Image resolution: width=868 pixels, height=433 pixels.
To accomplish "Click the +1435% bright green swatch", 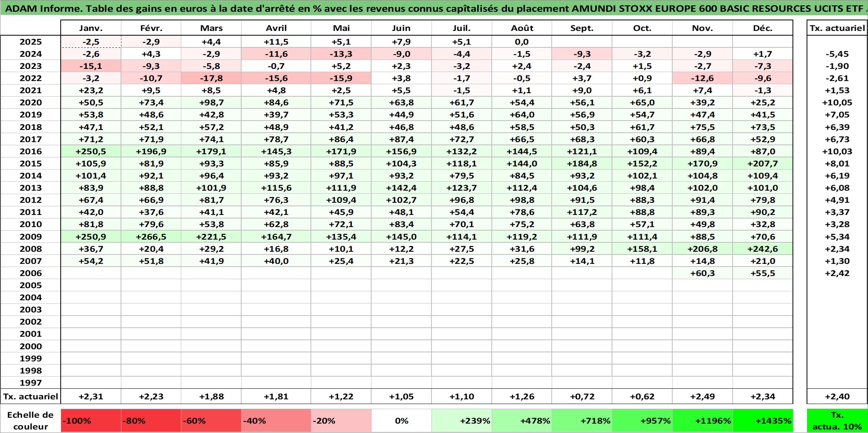I will point(763,421).
